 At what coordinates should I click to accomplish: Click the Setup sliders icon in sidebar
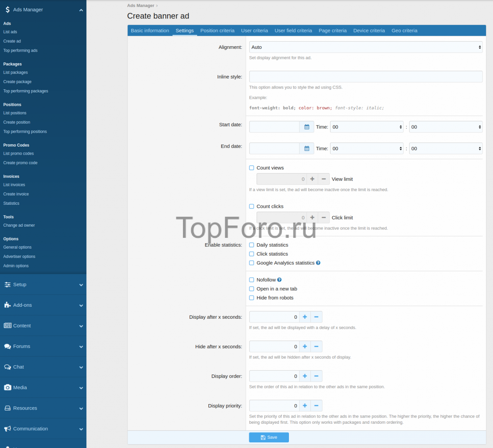coord(8,285)
